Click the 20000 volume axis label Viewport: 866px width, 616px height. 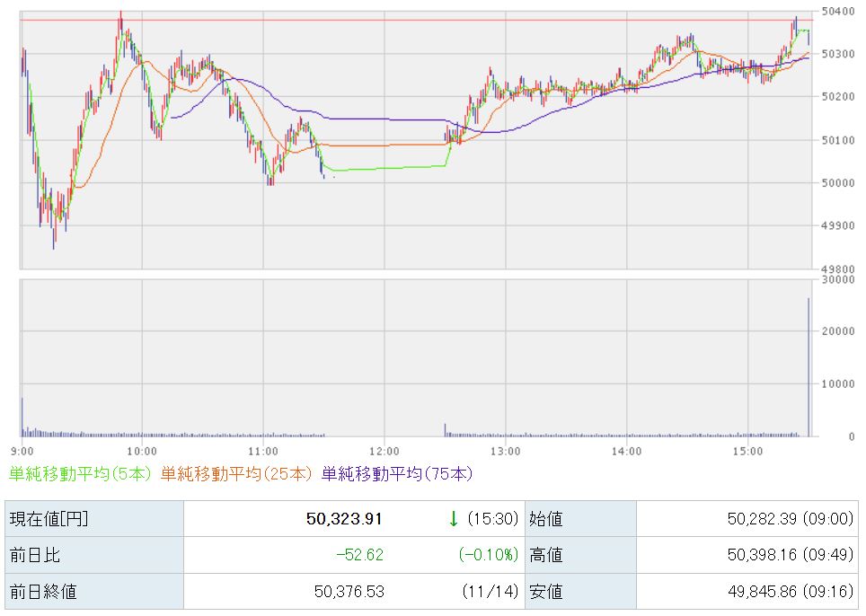(837, 331)
